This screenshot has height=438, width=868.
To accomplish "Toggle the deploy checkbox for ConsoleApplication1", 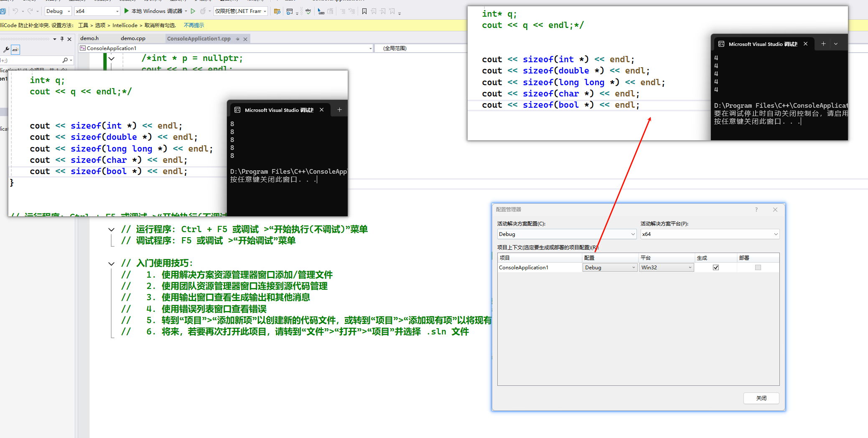I will pyautogui.click(x=758, y=268).
